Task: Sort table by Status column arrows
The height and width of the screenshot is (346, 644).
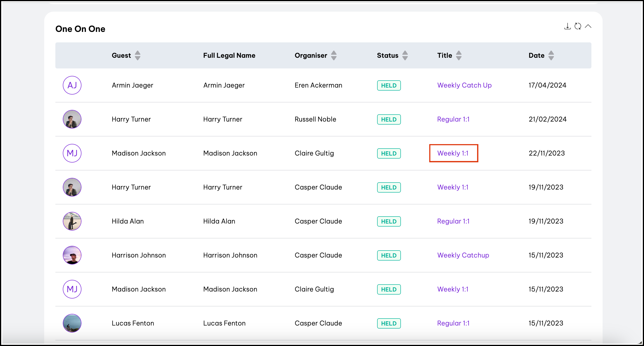Action: pyautogui.click(x=405, y=55)
